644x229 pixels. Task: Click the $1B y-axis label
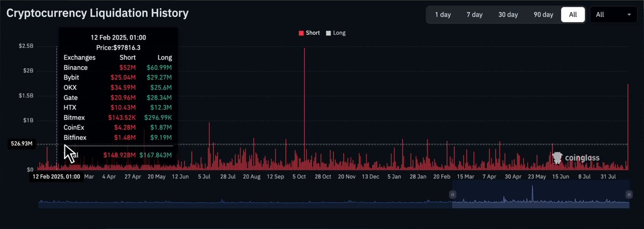(x=28, y=120)
